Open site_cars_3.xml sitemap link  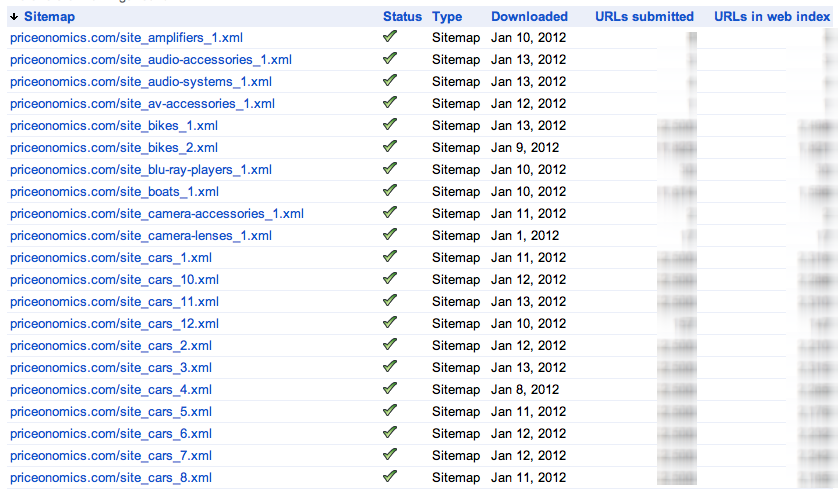coord(111,368)
